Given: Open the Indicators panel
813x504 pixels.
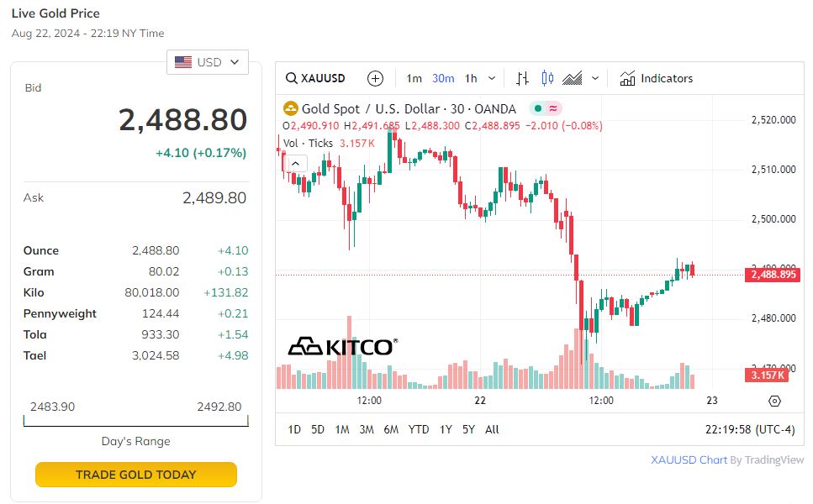Looking at the screenshot, I should click(657, 78).
